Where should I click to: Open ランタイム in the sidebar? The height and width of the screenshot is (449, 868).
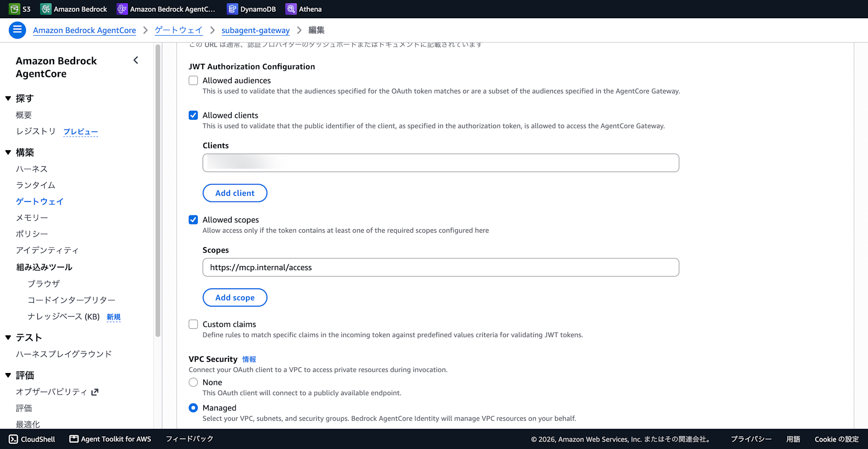[36, 185]
